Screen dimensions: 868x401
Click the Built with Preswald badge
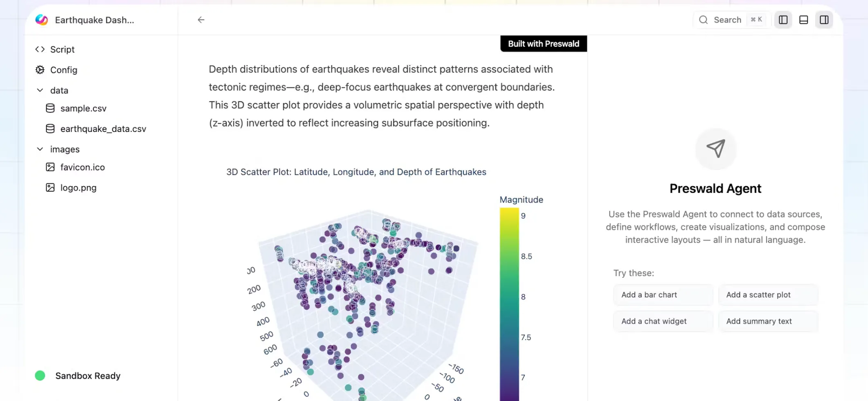[544, 44]
